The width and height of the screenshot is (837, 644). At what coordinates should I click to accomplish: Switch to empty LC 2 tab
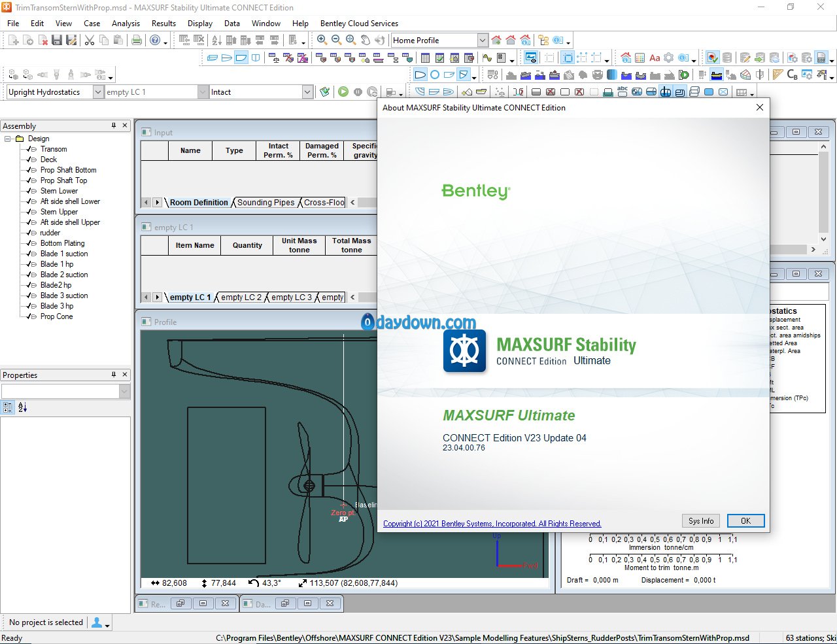[241, 297]
